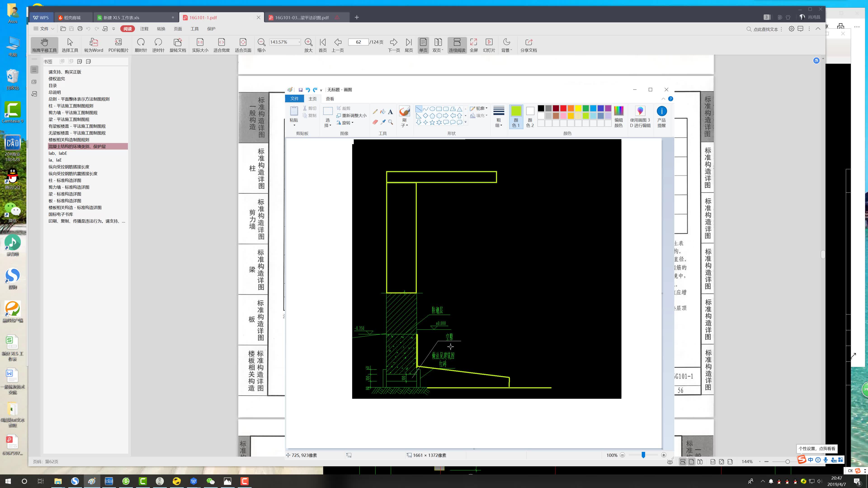The height and width of the screenshot is (488, 868).
Task: Open the 梁 - 标准构造详图 bookmark
Action: coord(65,194)
